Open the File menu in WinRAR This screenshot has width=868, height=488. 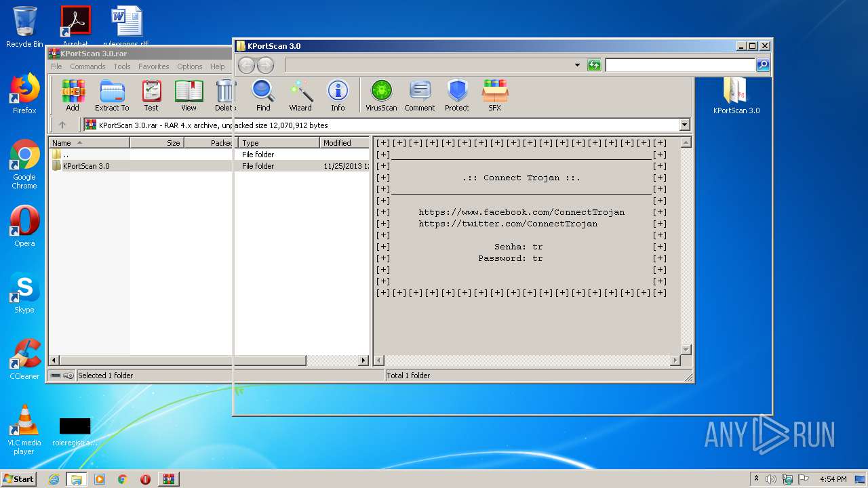(56, 66)
